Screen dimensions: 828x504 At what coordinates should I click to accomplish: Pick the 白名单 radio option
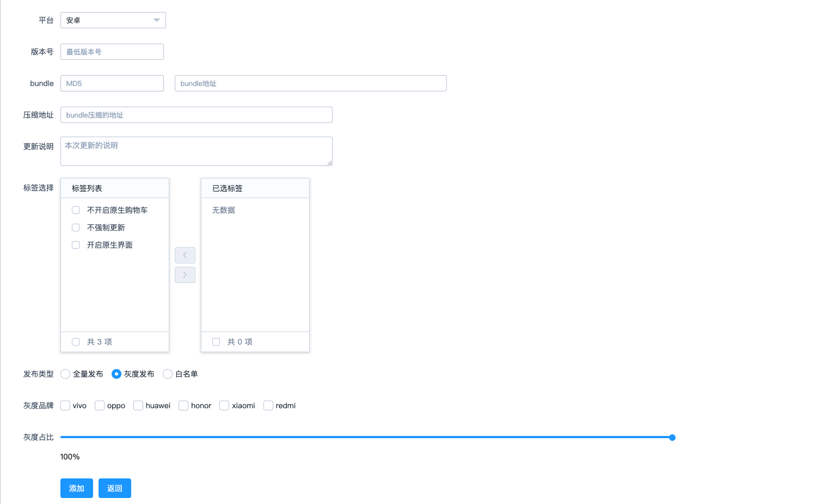pyautogui.click(x=168, y=374)
